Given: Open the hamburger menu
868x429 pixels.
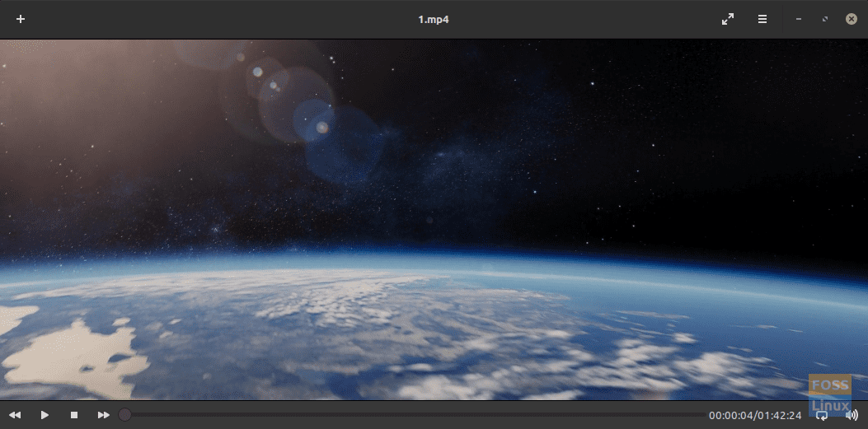Looking at the screenshot, I should tap(762, 19).
